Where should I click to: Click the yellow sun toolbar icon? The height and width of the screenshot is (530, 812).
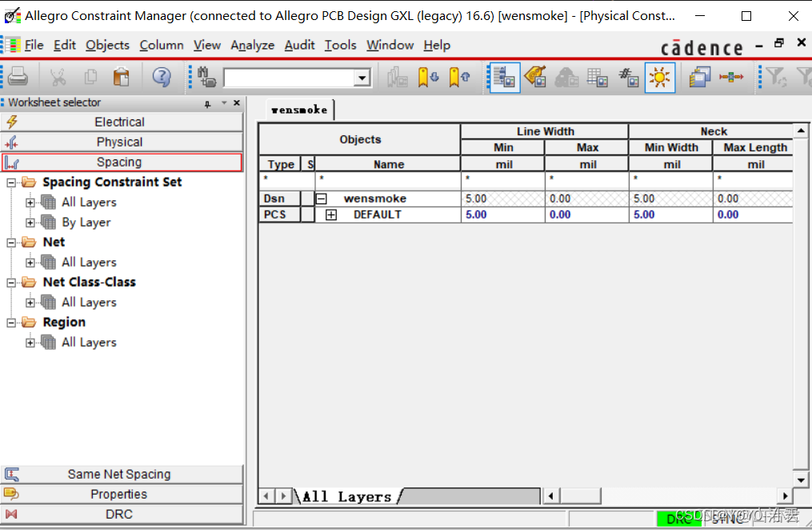(659, 78)
